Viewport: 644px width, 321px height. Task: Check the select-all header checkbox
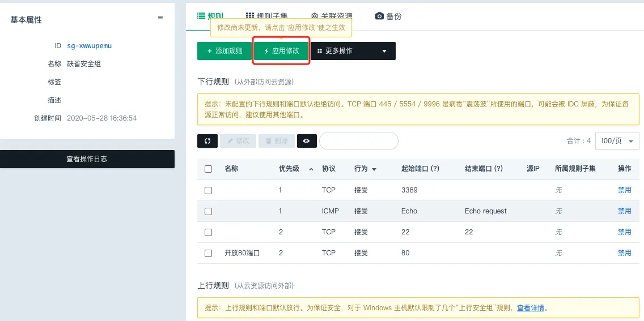tap(208, 169)
